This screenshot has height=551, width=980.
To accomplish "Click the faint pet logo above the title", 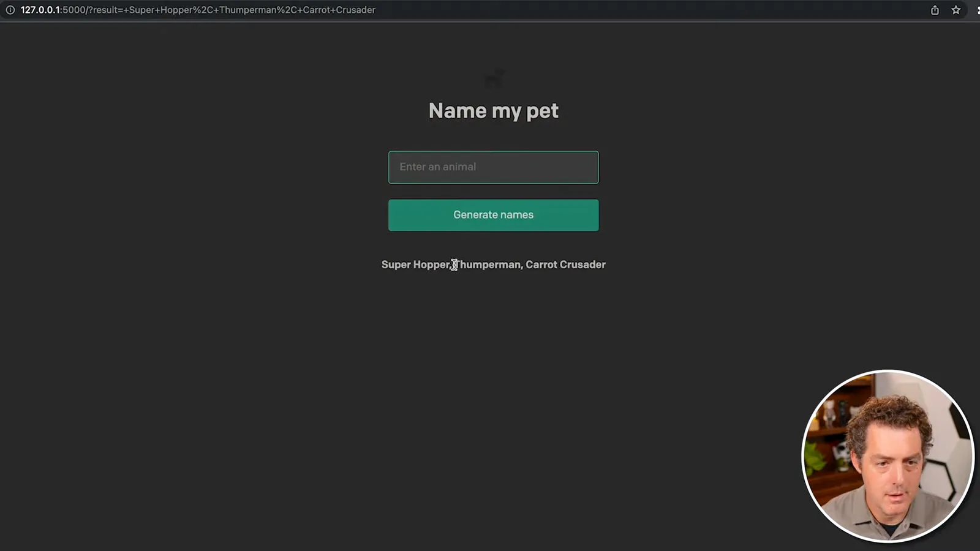I will click(x=494, y=78).
